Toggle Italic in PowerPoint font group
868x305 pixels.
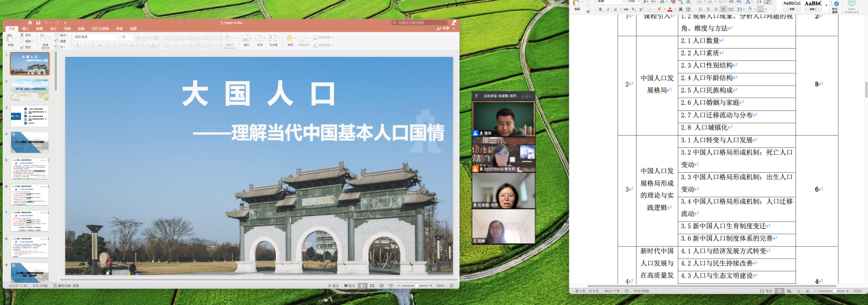point(85,45)
